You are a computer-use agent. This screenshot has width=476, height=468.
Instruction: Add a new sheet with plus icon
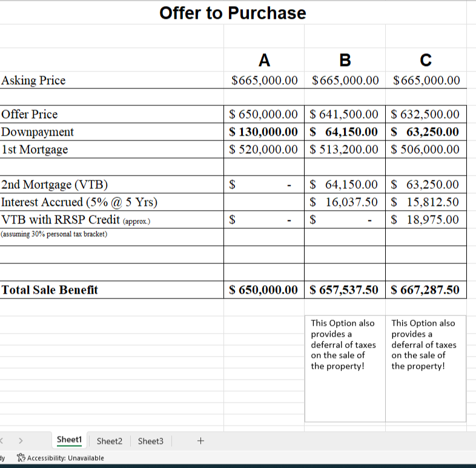click(x=200, y=441)
